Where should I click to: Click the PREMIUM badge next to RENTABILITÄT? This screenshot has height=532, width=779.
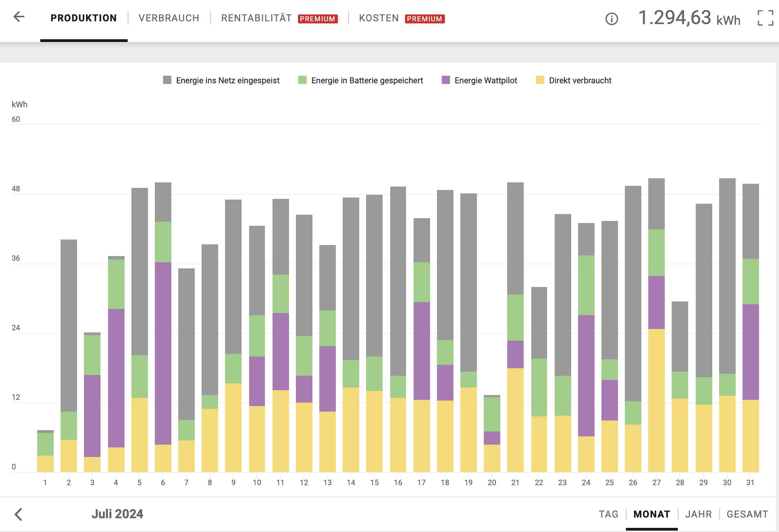coord(318,19)
